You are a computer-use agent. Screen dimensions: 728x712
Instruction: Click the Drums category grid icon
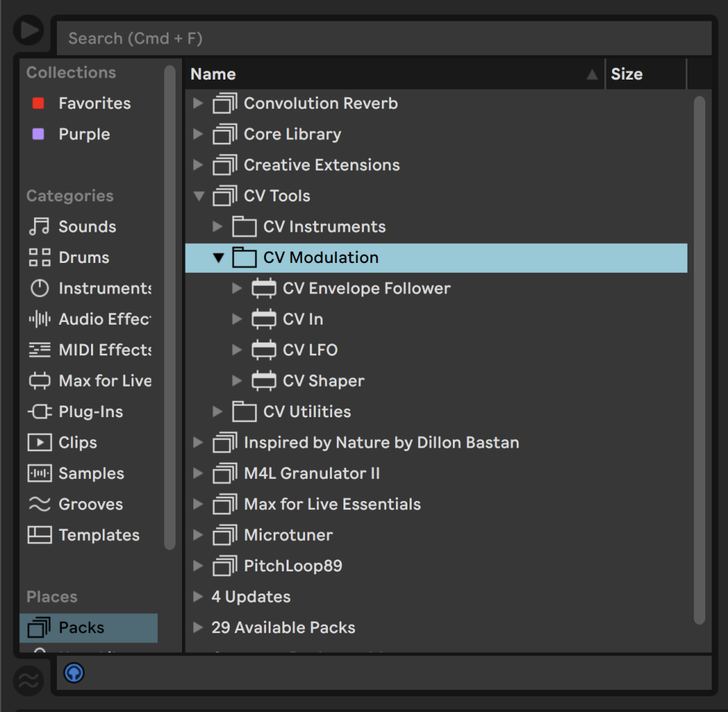[39, 257]
